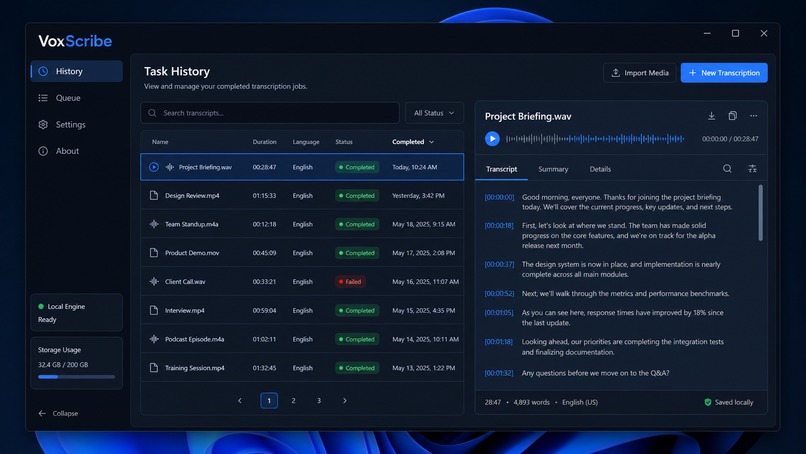Open transcript translate options icon
This screenshot has width=806, height=454.
752,168
